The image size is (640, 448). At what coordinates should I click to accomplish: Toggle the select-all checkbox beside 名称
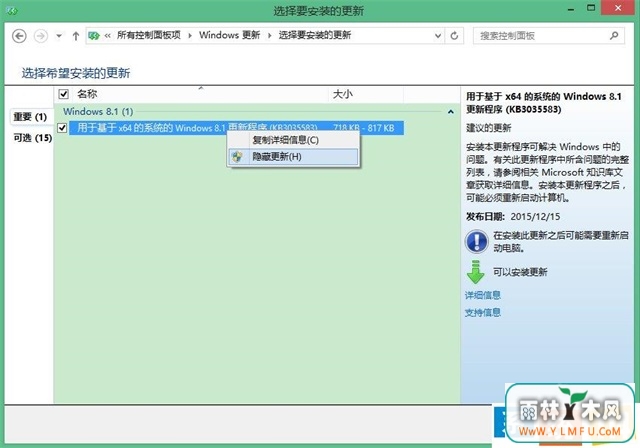(63, 94)
